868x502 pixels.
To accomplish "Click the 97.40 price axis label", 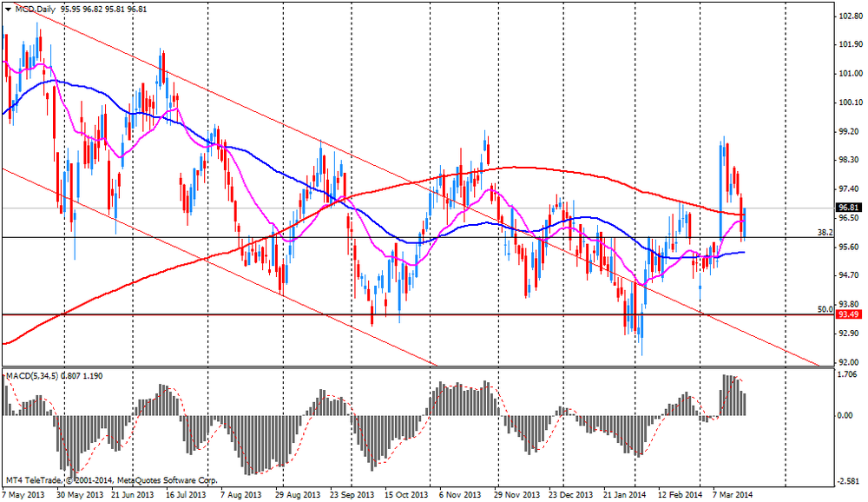I will coord(851,189).
